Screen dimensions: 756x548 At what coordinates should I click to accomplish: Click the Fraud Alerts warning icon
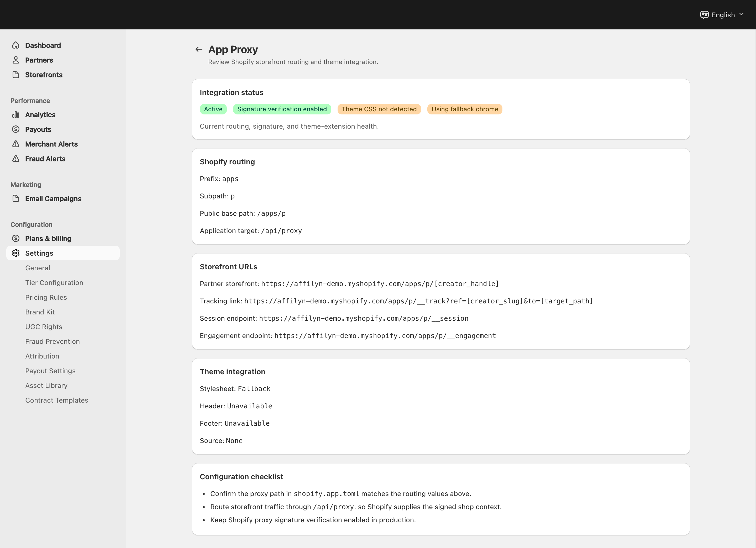point(16,158)
